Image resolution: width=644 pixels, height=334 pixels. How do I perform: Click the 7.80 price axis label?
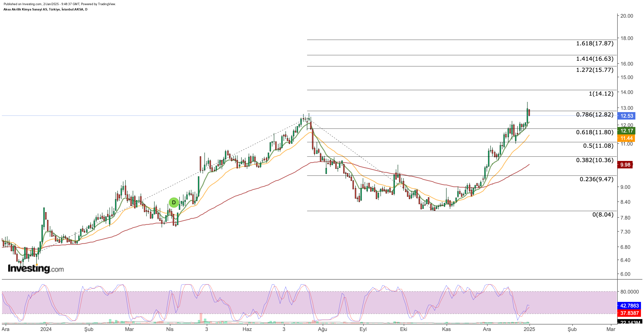pos(625,218)
